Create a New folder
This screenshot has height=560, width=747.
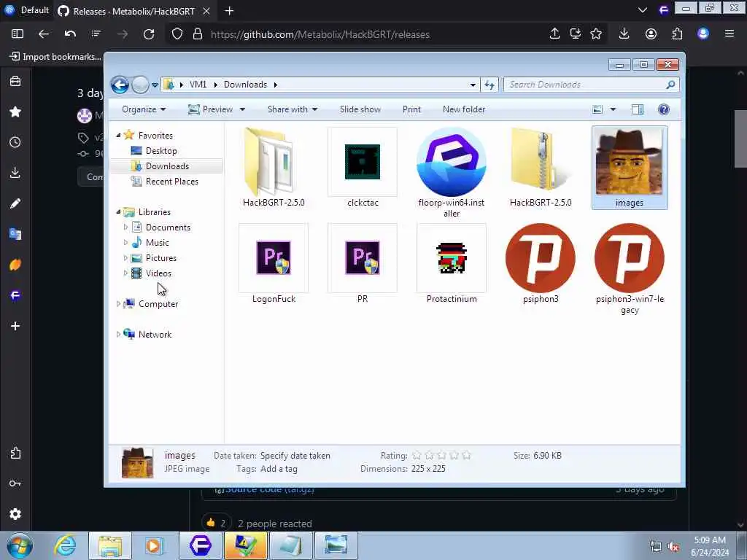click(464, 109)
